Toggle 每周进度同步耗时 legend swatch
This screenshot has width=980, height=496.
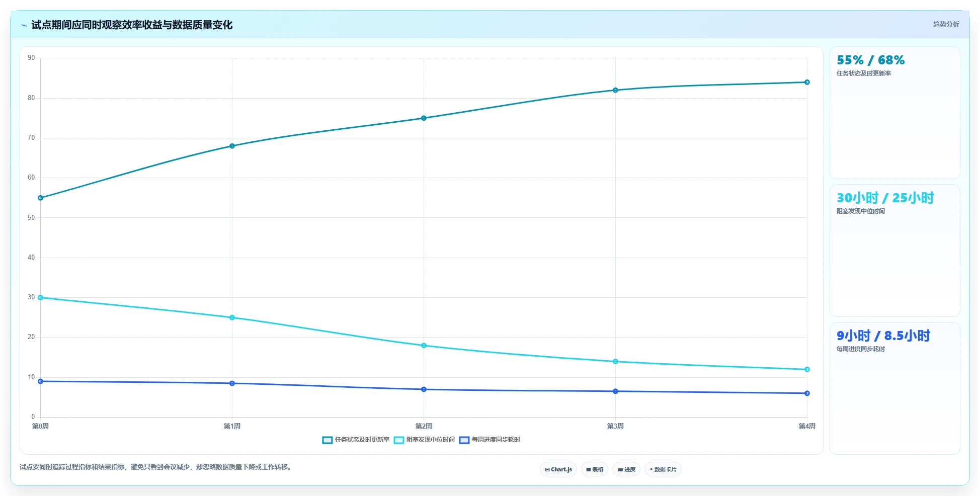click(x=464, y=440)
